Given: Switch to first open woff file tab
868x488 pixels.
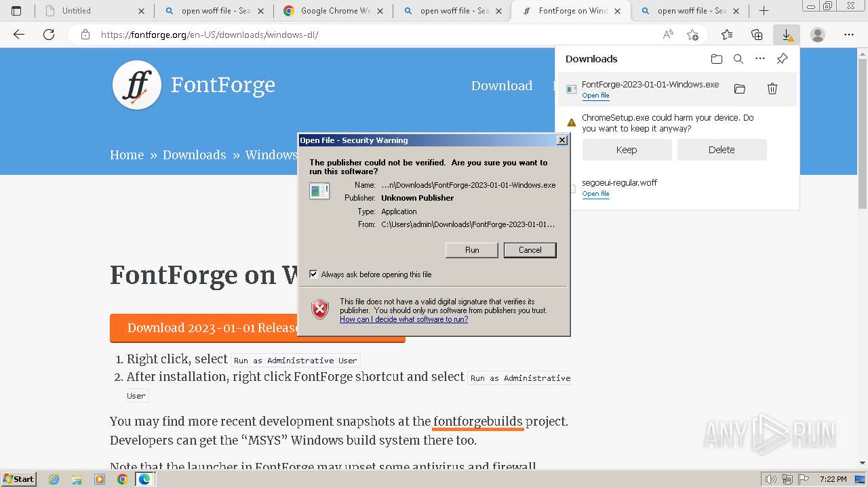Looking at the screenshot, I should click(213, 11).
